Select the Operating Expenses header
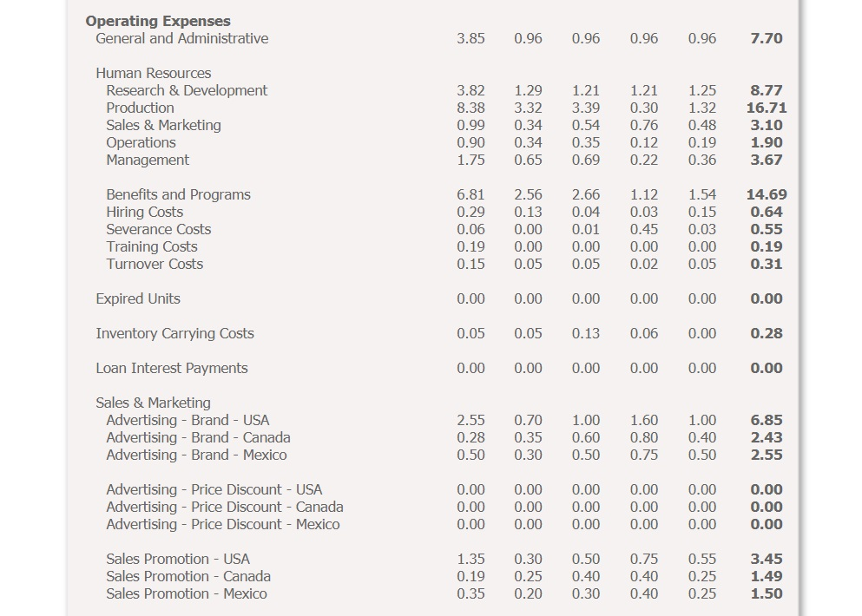The height and width of the screenshot is (616, 862). click(x=157, y=21)
